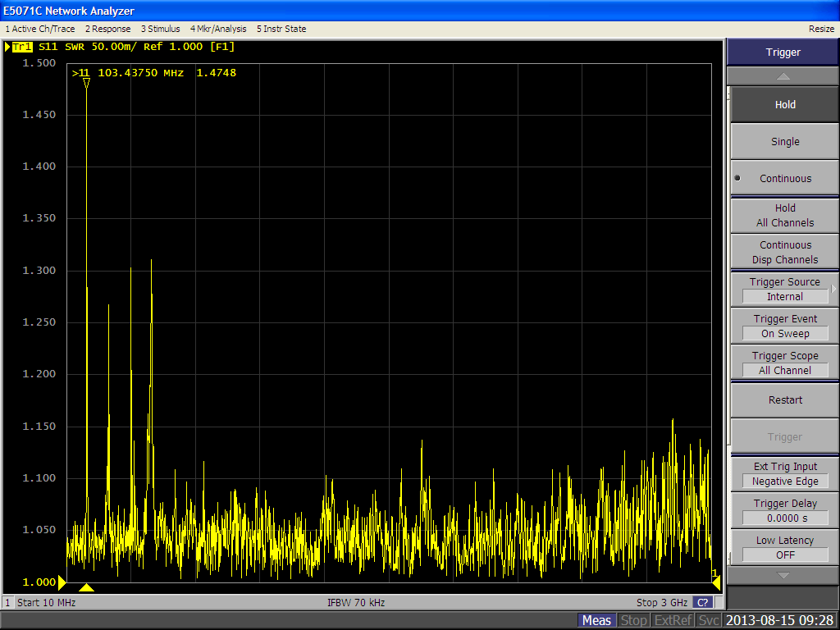Select Continuous trigger mode
Screen dimensions: 840x630
point(784,178)
